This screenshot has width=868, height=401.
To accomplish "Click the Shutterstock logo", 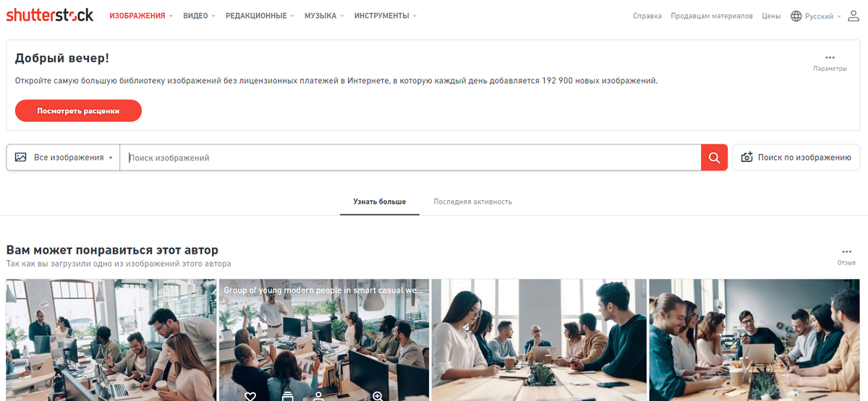I will pos(50,15).
